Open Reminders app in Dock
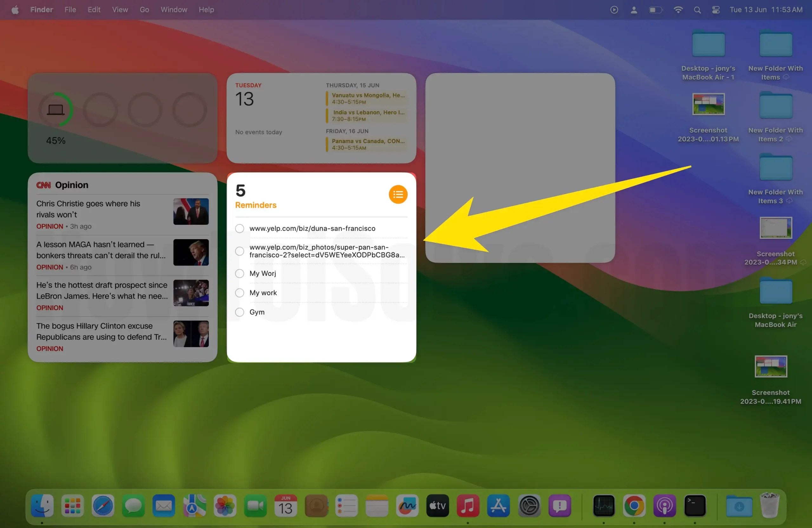The height and width of the screenshot is (528, 812). (347, 505)
